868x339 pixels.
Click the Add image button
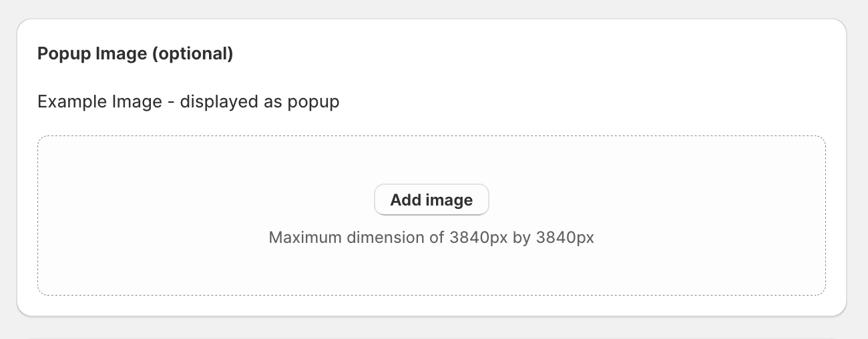[x=431, y=200]
